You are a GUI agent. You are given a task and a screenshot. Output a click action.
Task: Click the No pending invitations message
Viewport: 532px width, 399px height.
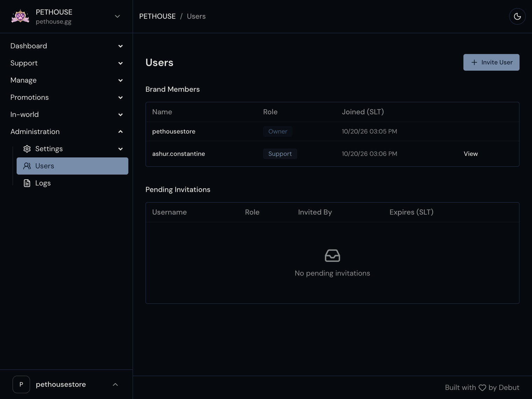tap(332, 273)
